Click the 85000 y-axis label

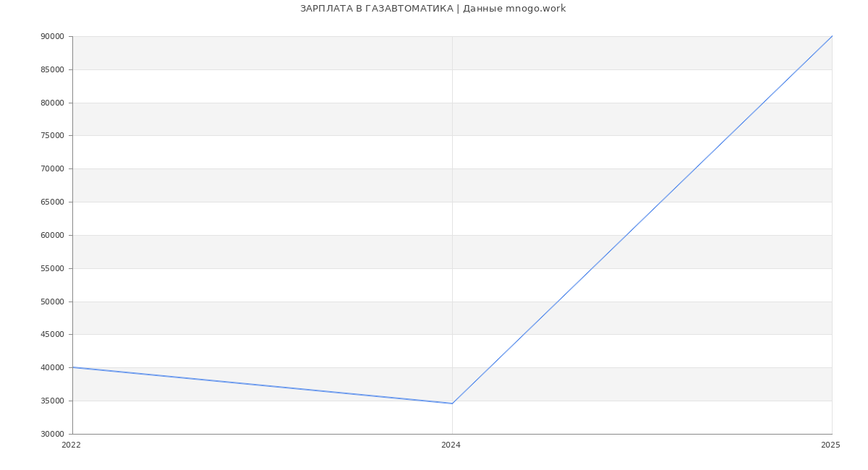click(52, 70)
